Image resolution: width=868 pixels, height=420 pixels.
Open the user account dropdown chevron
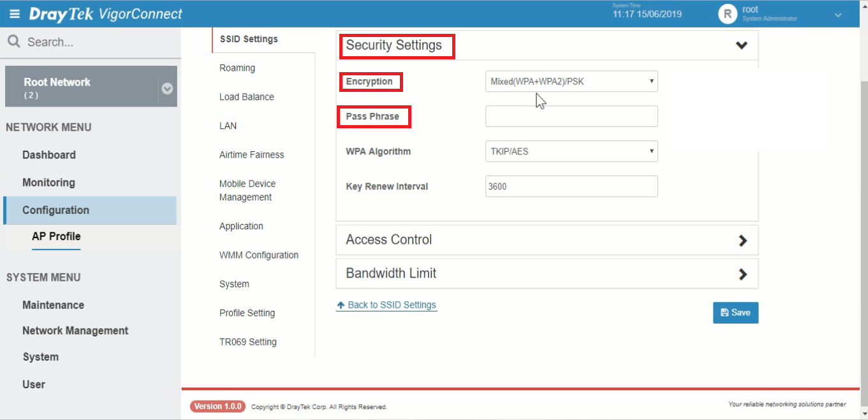tap(838, 15)
